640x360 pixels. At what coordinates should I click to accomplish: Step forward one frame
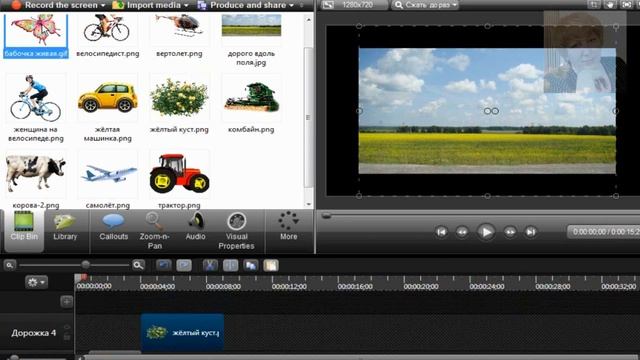coord(510,232)
